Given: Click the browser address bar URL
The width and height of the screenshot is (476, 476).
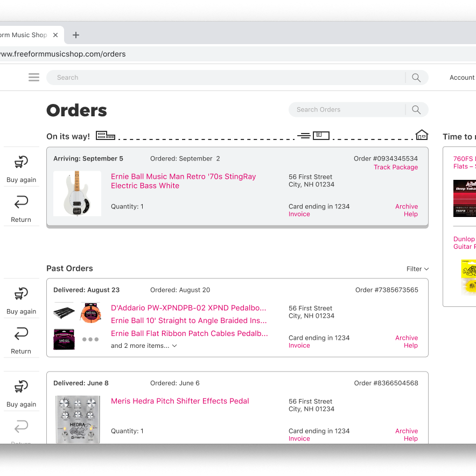Looking at the screenshot, I should (x=63, y=54).
